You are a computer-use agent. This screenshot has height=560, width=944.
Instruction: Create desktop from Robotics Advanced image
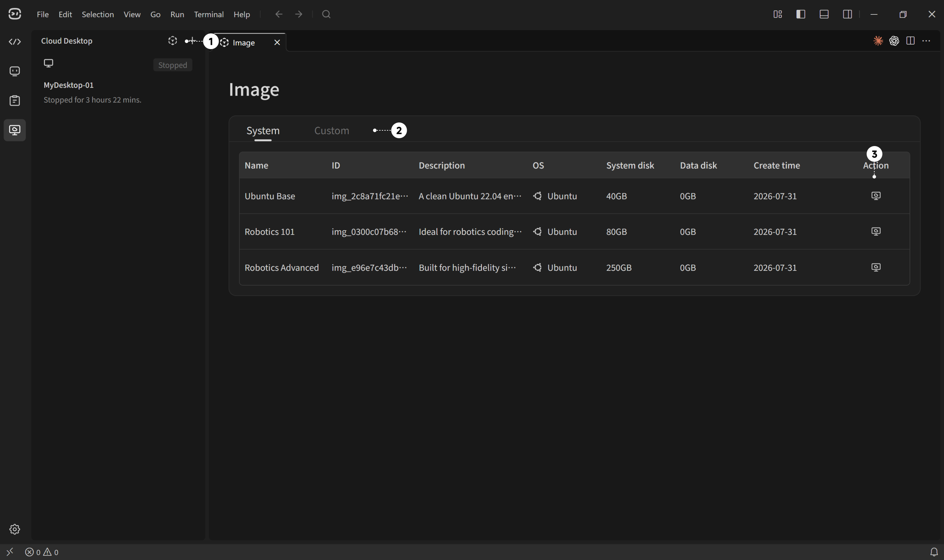[x=875, y=267]
